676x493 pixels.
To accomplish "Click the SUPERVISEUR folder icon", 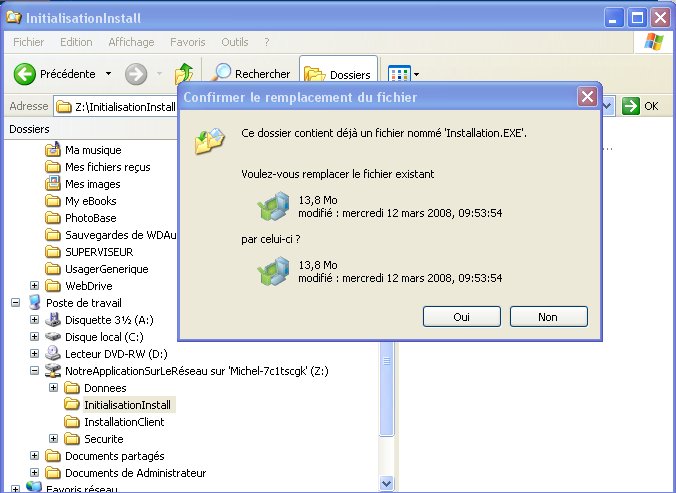I will tap(53, 252).
